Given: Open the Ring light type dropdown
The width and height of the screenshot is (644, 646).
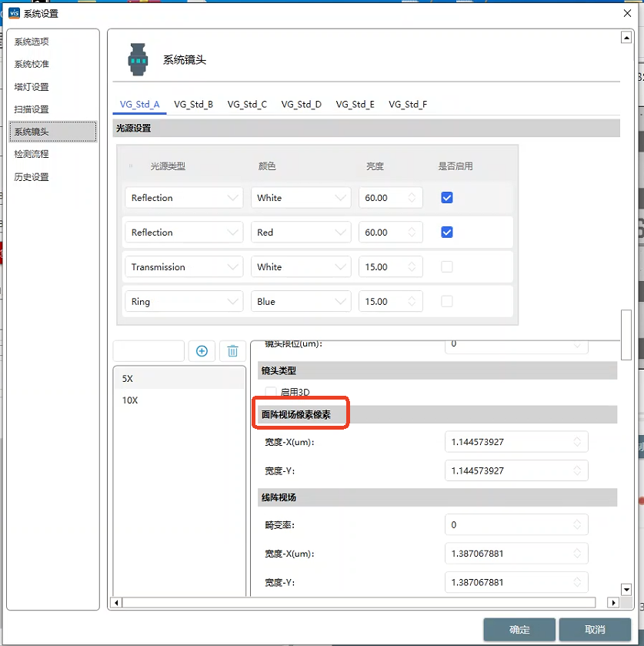Looking at the screenshot, I should pyautogui.click(x=184, y=302).
